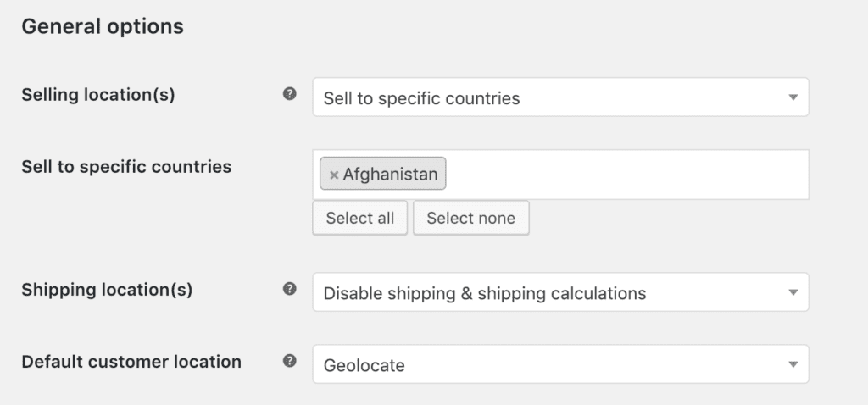Click the Select all button
This screenshot has height=405, width=868.
[x=359, y=218]
